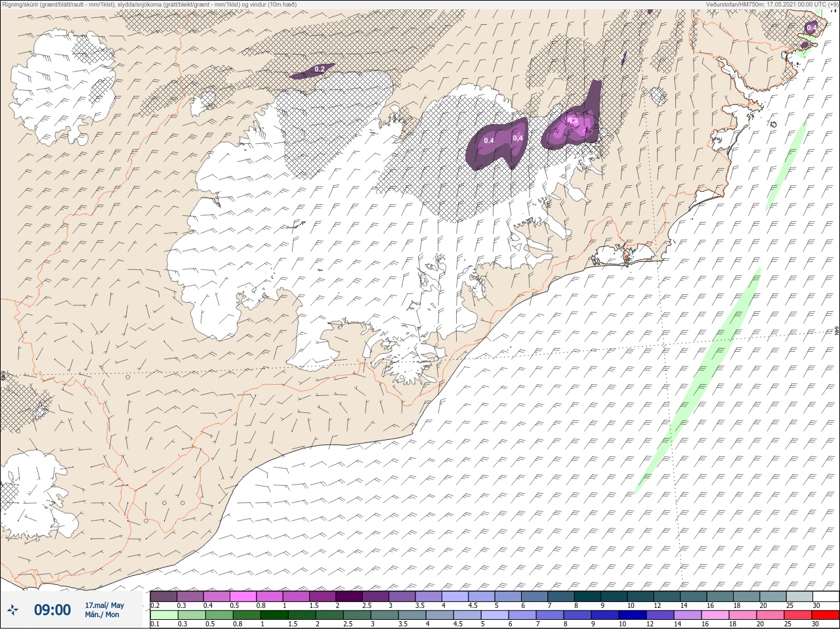Select the navy blue 10 swatch, lower legend row

pyautogui.click(x=632, y=615)
